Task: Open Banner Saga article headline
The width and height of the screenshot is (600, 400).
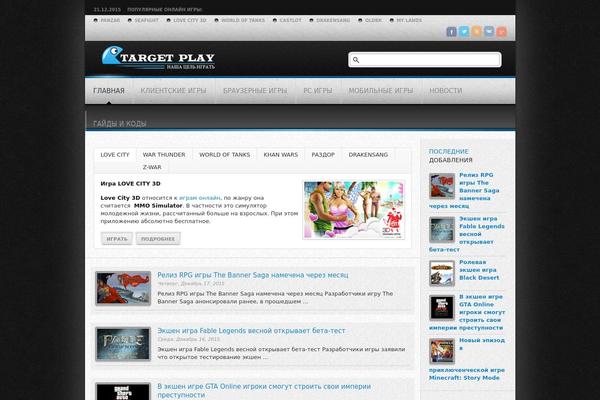Action: coord(253,275)
